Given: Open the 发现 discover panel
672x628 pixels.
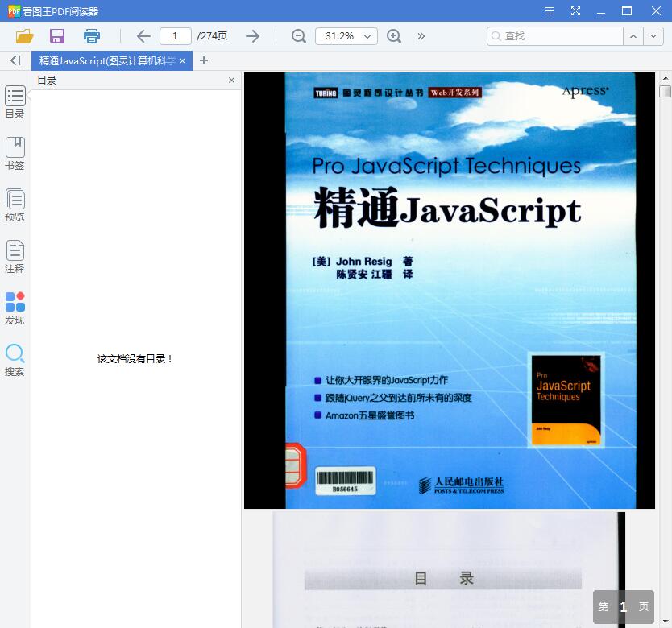Looking at the screenshot, I should click(x=15, y=308).
